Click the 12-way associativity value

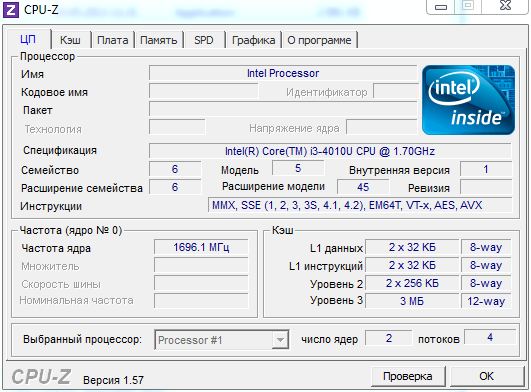[486, 301]
